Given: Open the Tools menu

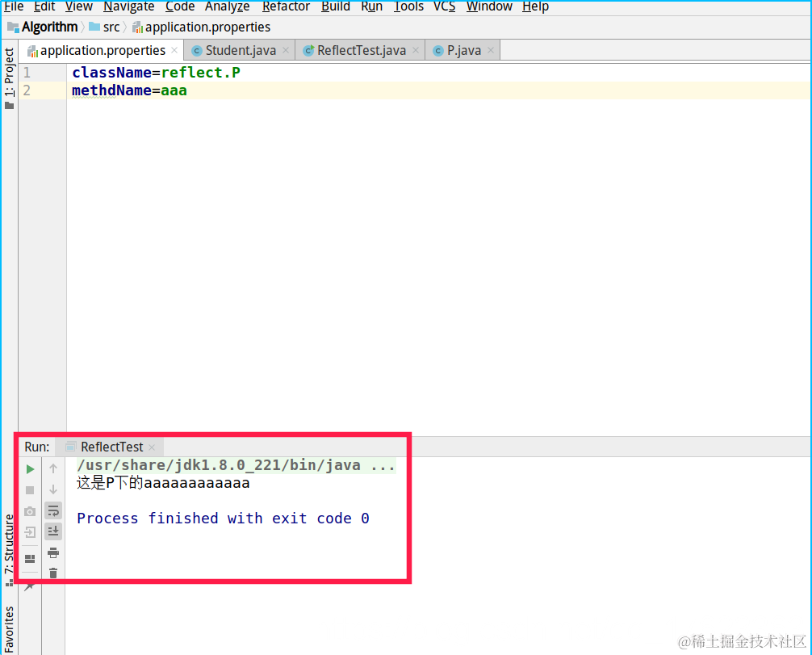Looking at the screenshot, I should (x=408, y=6).
